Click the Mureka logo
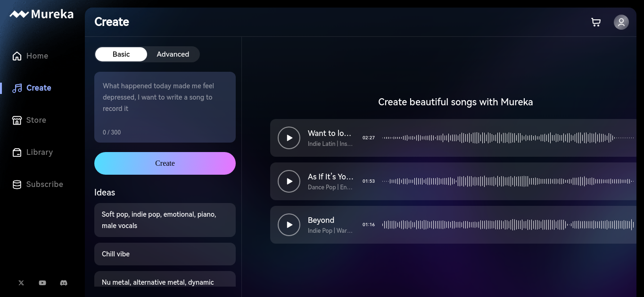Viewport: 644px width, 297px height. (x=41, y=14)
